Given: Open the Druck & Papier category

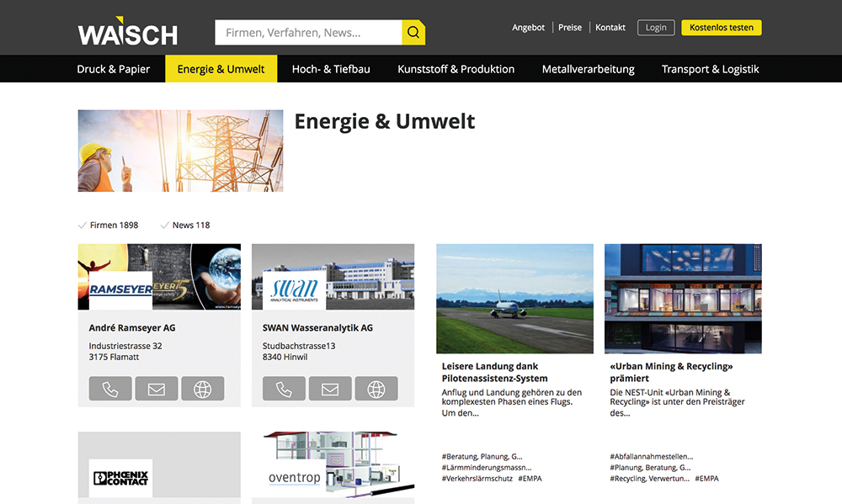Looking at the screenshot, I should pos(114,69).
